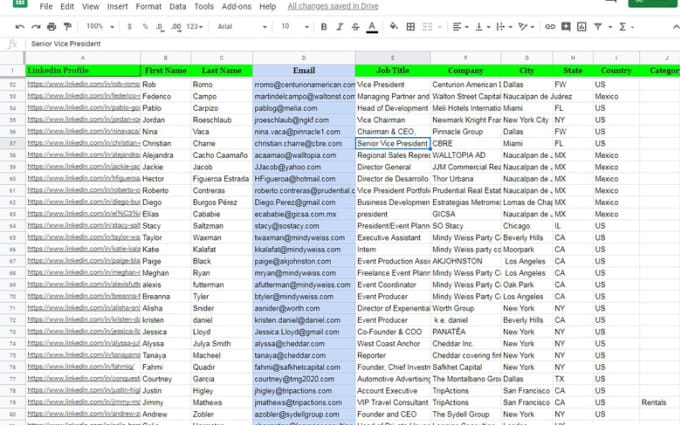Open the Tools menu
The width and height of the screenshot is (680, 425).
204,7
